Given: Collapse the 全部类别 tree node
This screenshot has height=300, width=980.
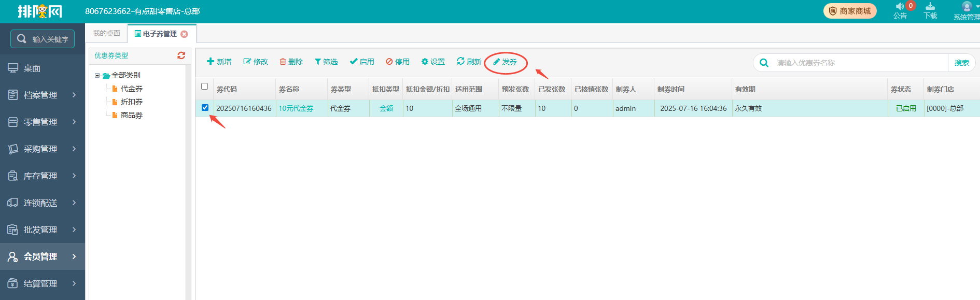Looking at the screenshot, I should pos(97,75).
